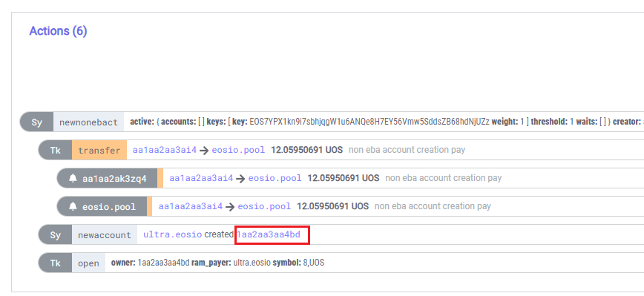Viewport: 644px width, 296px height.
Task: Open the ultra.eosio creator account link
Action: tap(172, 235)
